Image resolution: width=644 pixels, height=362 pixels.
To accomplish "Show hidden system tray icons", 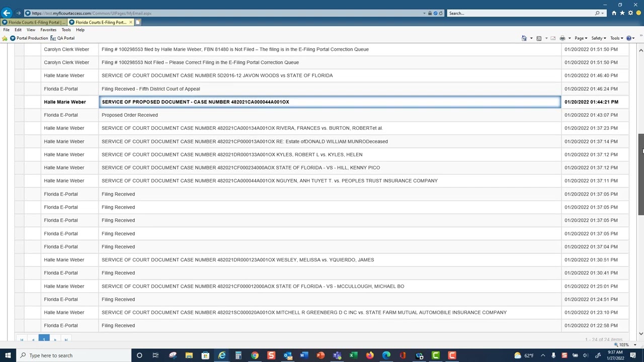I will pyautogui.click(x=543, y=355).
